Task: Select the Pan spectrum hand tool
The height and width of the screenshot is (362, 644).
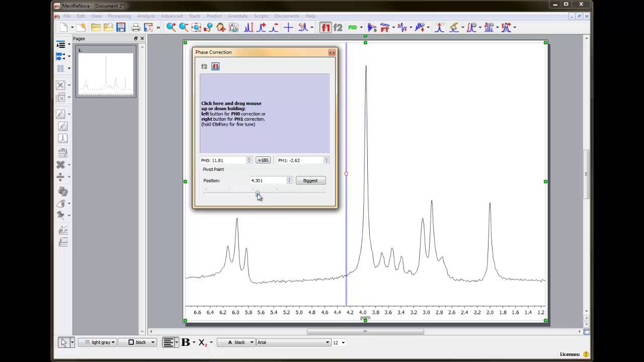Action: [221, 27]
